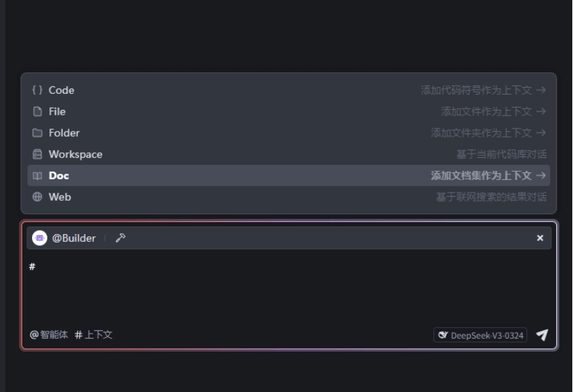Click the hammer tools icon beside @Builder
Screen dimensions: 573x392
[120, 238]
